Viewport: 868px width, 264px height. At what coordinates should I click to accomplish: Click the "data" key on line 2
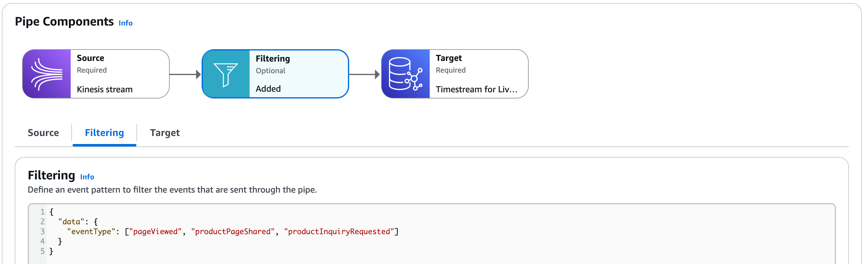71,222
